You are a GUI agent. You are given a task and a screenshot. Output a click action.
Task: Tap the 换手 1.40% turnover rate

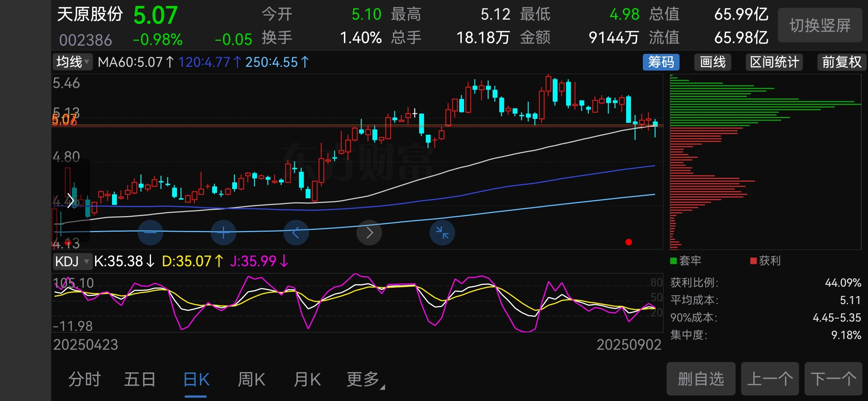[x=361, y=38]
